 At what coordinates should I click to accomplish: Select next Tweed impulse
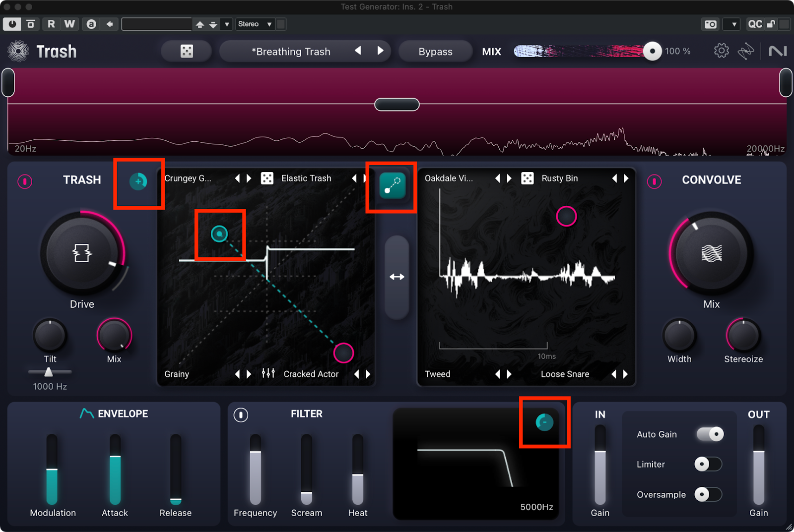point(509,374)
